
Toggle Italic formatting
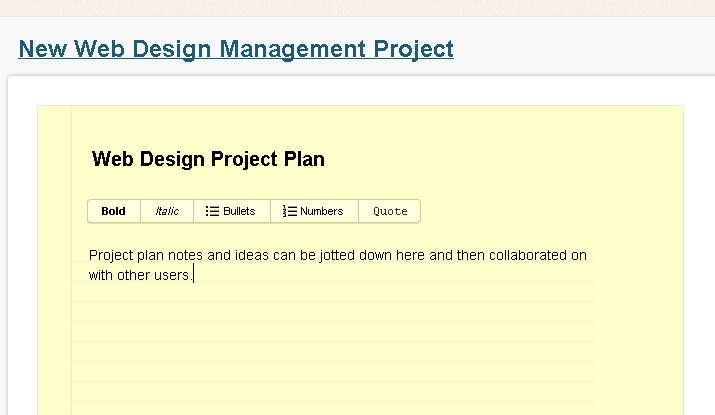[x=167, y=211]
